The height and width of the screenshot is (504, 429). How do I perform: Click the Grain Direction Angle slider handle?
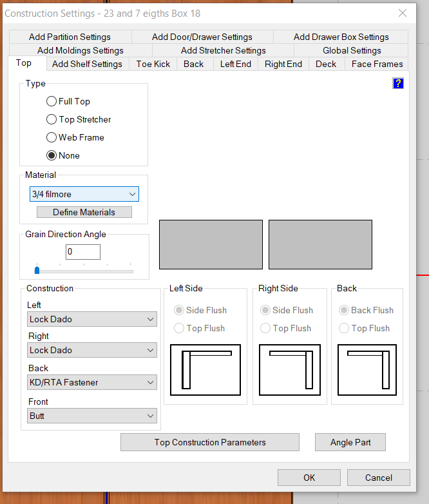(37, 270)
